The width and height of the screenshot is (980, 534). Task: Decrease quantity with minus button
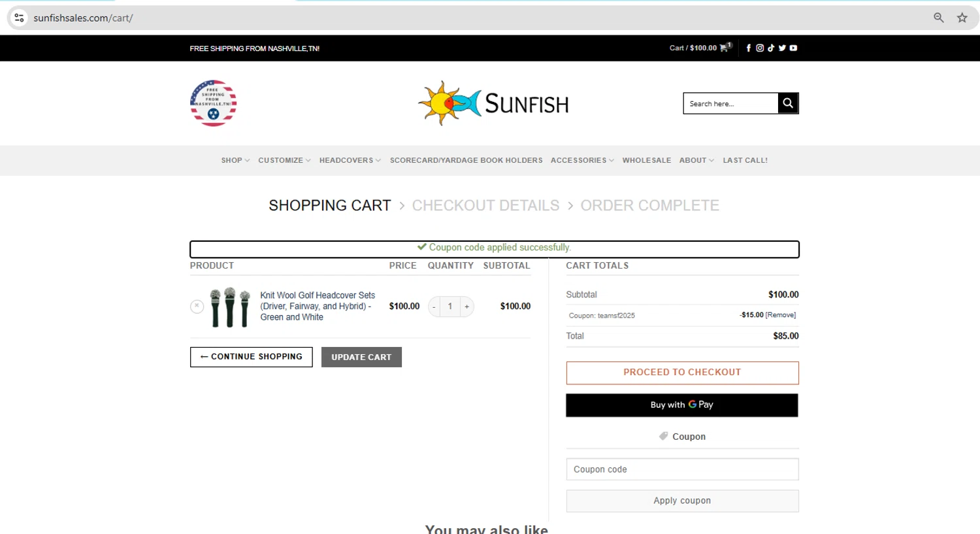pyautogui.click(x=434, y=307)
